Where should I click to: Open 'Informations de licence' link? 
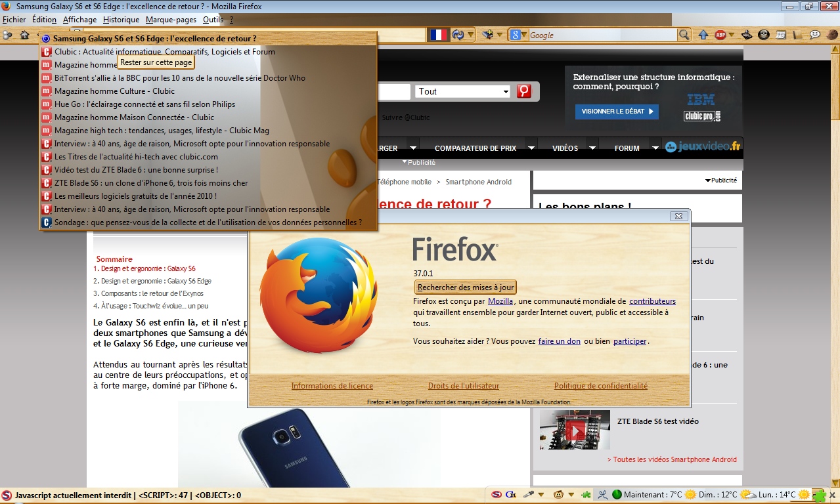point(332,386)
